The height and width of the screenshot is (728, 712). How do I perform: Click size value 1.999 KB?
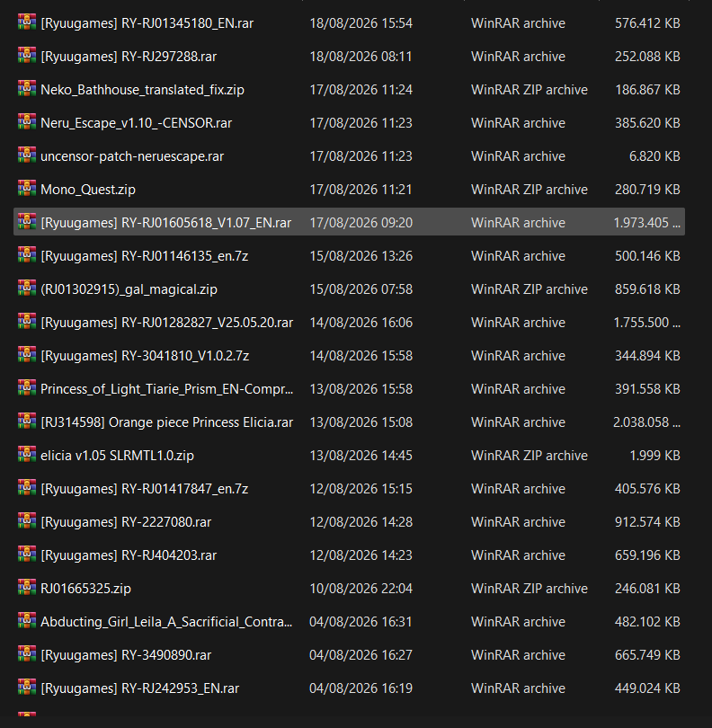[654, 456]
